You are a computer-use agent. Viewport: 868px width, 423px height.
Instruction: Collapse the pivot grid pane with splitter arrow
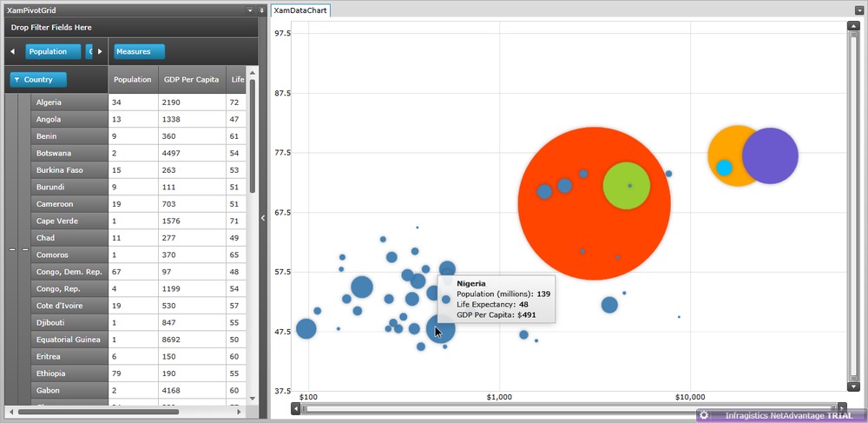coord(263,218)
